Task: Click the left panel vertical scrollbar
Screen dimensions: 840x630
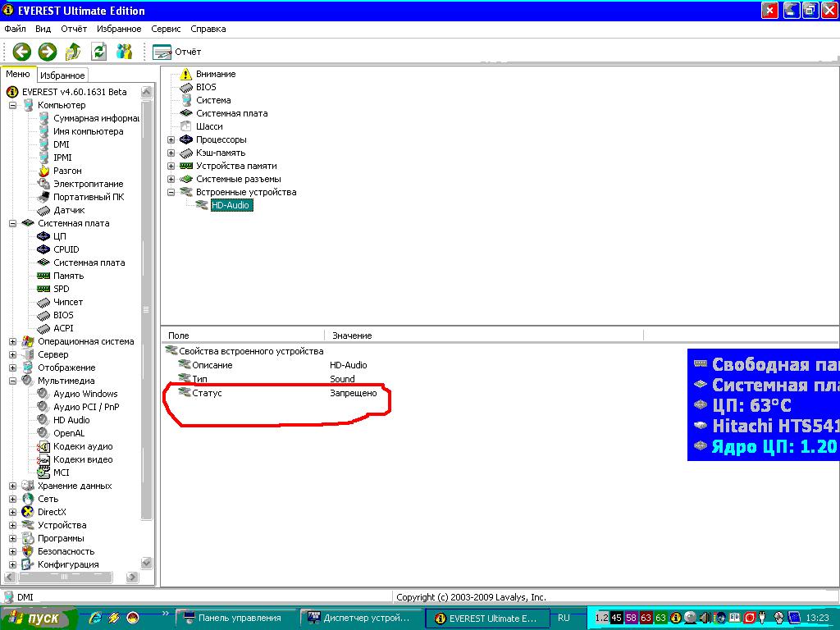Action: [x=147, y=312]
